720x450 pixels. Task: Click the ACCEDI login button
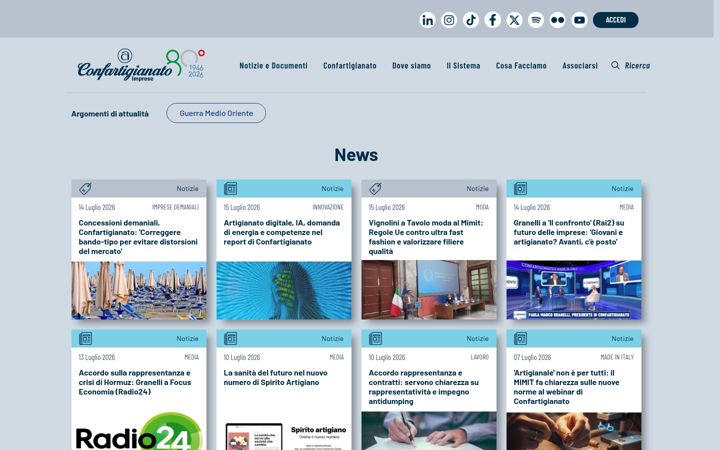[x=615, y=20]
